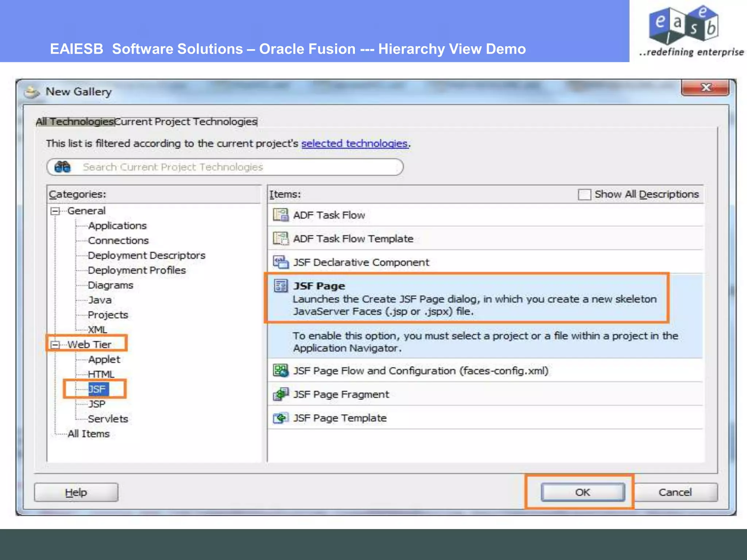747x560 pixels.
Task: Select the XML category
Action: pos(97,330)
